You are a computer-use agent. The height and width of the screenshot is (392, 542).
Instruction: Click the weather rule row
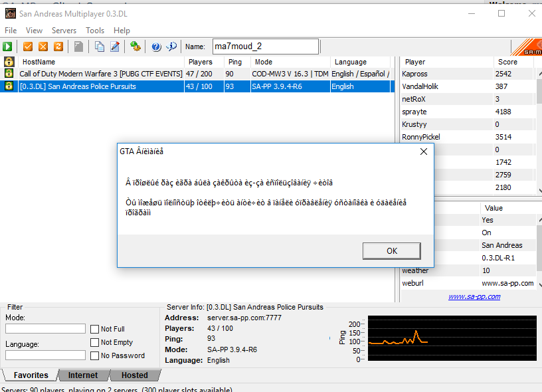(x=468, y=270)
